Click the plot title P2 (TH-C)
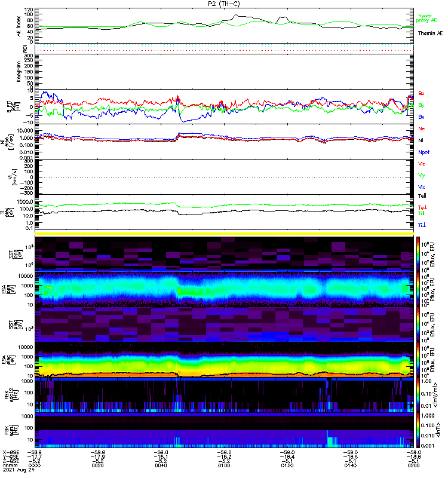Viewport: 448px width, 478px height. (x=223, y=4)
